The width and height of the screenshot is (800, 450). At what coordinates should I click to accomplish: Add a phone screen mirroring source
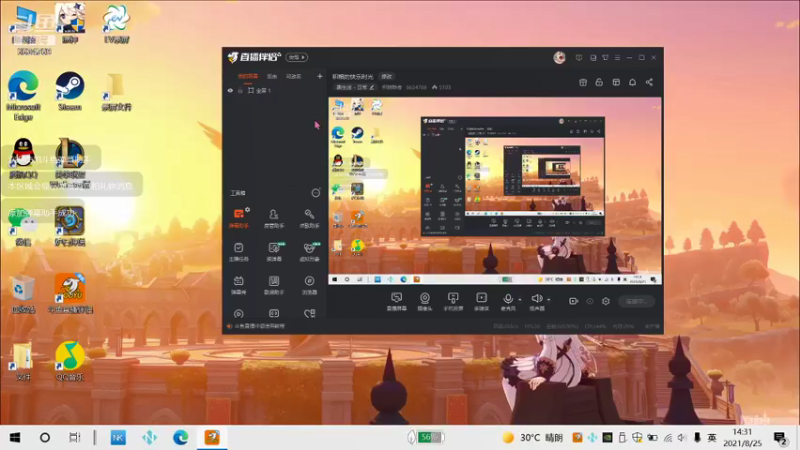point(453,302)
